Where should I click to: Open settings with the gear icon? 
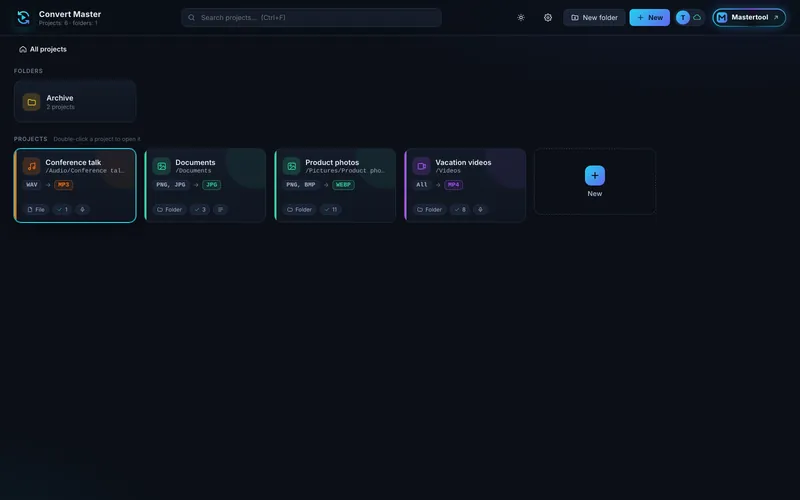547,17
